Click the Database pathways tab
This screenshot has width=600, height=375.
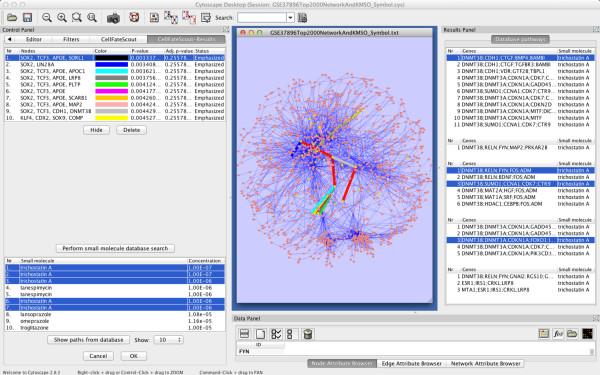tap(520, 39)
